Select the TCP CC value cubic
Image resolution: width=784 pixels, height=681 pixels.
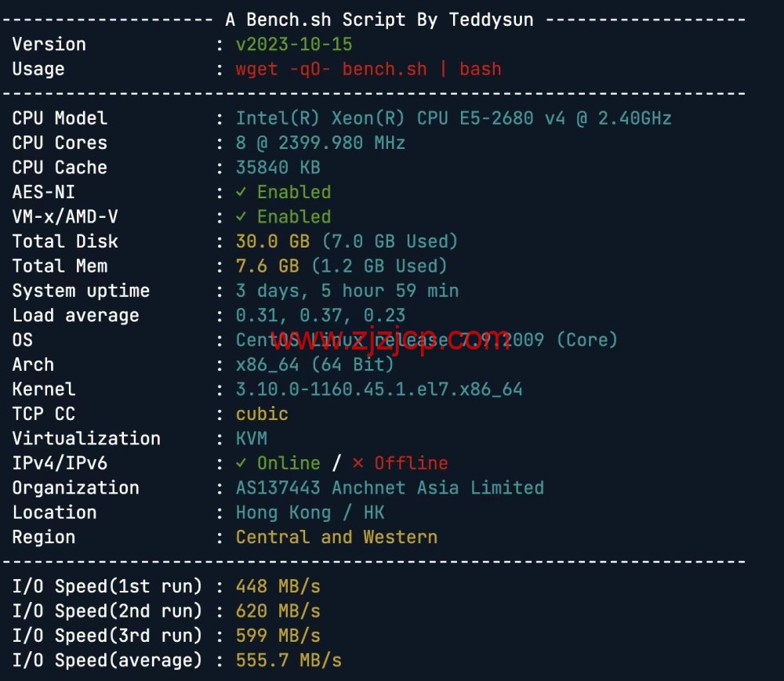(262, 414)
